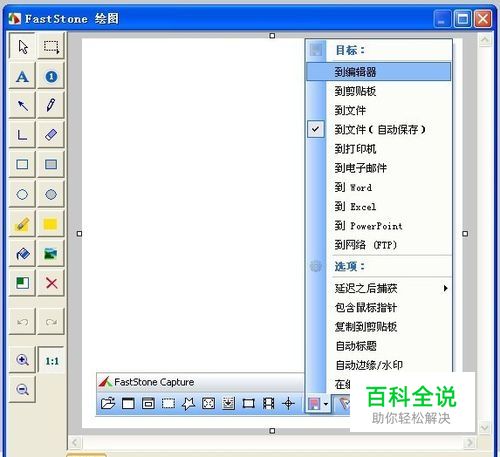Choose the pencil freehand tool

point(51,105)
